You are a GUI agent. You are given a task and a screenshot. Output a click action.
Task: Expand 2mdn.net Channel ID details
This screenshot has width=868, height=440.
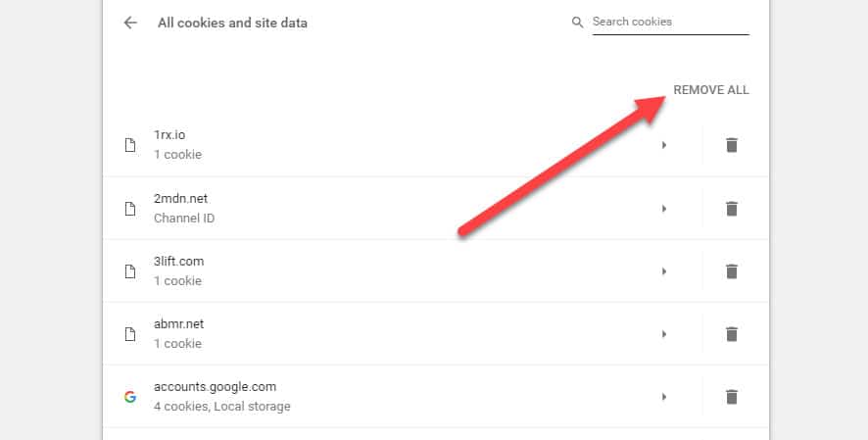pos(664,208)
